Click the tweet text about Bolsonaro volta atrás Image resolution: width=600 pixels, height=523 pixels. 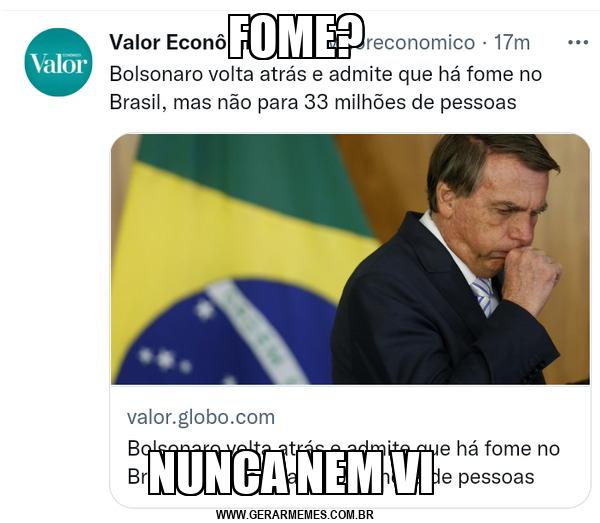[x=326, y=88]
